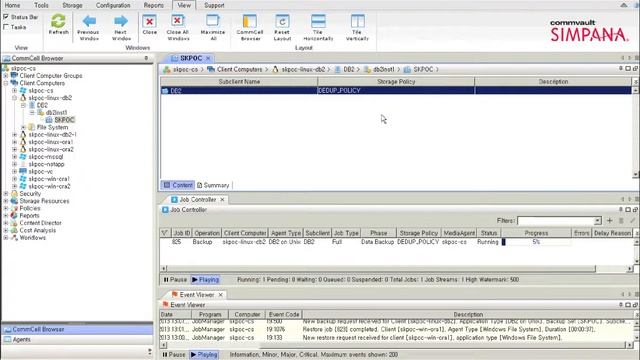Open the CommCell Browser ribbon icon
640x360 pixels.
point(250,21)
